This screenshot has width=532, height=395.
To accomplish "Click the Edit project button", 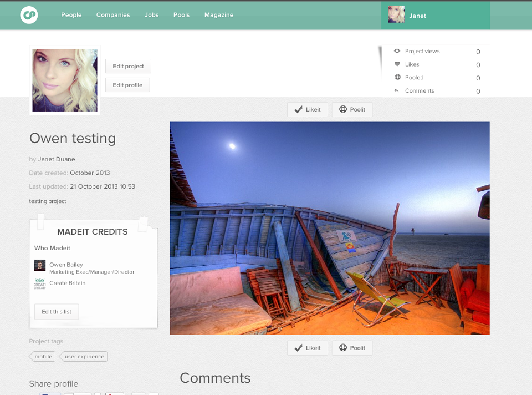I will click(x=128, y=66).
